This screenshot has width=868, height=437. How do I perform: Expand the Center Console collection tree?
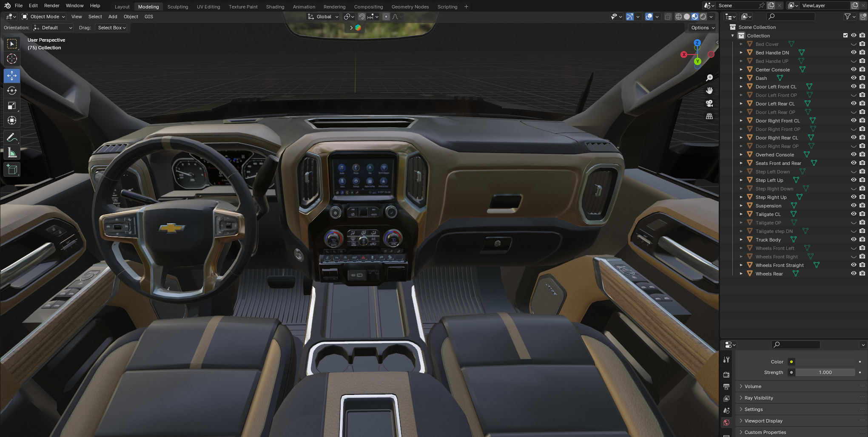point(741,69)
